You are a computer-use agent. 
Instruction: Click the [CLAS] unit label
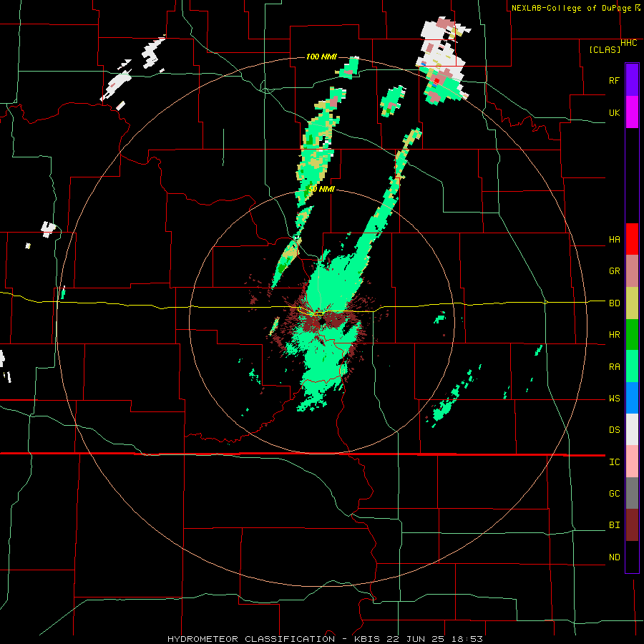605,49
